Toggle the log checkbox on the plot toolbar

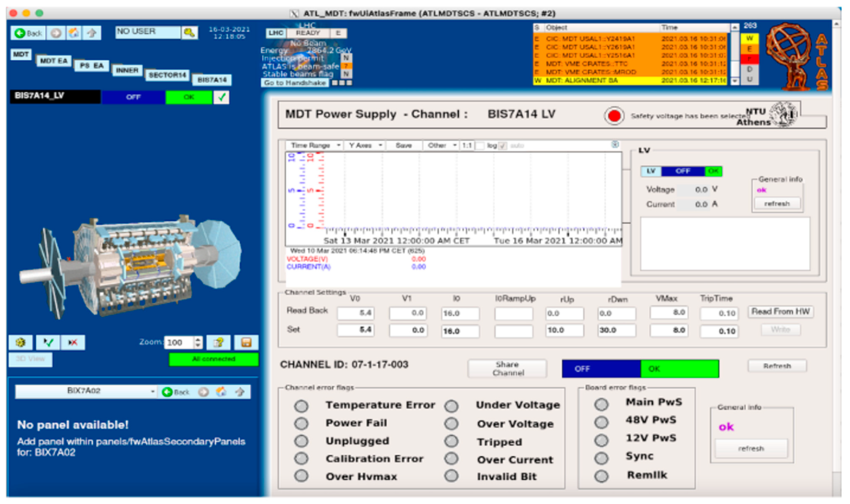502,146
